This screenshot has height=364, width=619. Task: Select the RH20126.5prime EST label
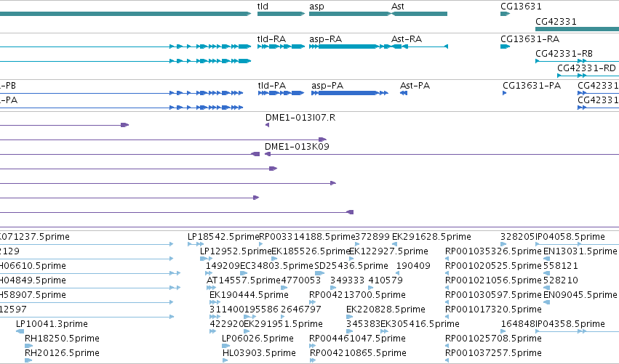(x=62, y=352)
